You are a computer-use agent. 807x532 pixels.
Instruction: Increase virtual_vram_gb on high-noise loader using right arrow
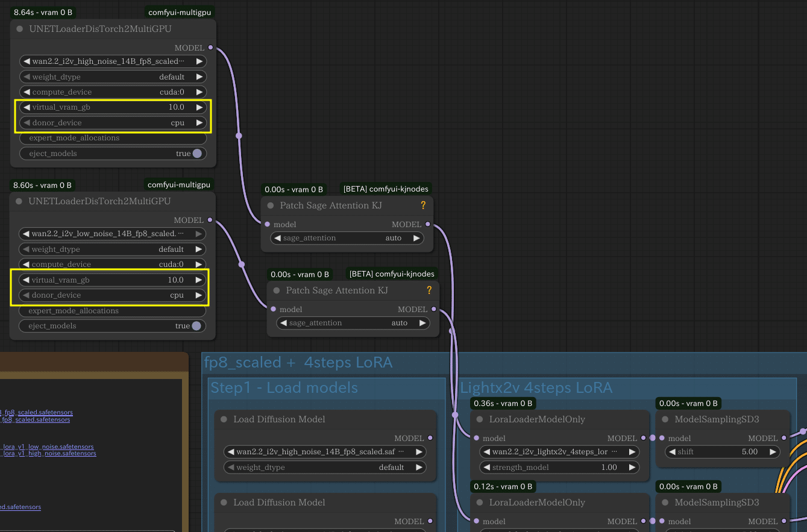pos(199,107)
